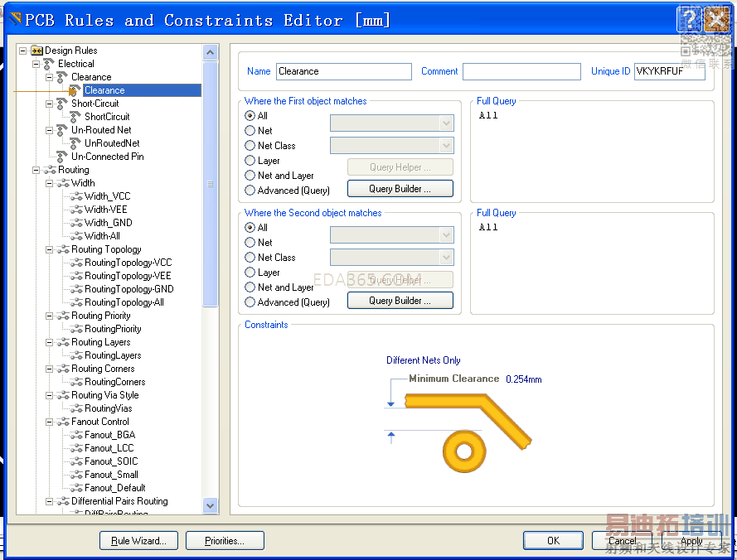This screenshot has width=737, height=560.
Task: Select the RoutingTopology-All rule
Action: tap(124, 302)
